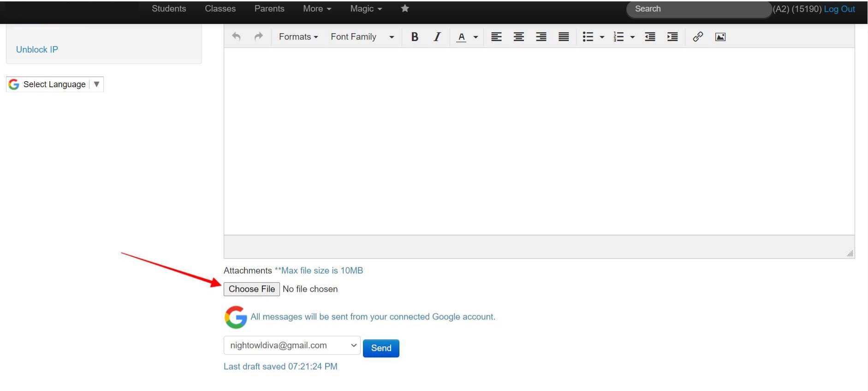Center align the text
Image resolution: width=868 pixels, height=391 pixels.
(x=519, y=37)
